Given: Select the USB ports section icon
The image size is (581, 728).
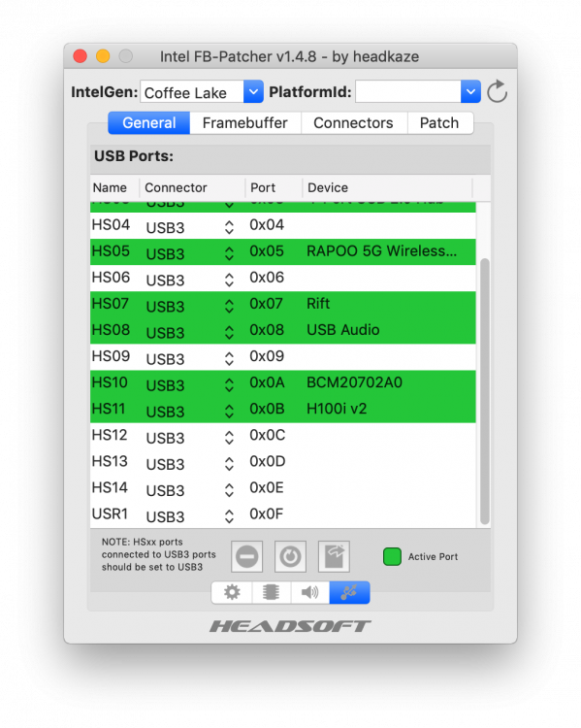Looking at the screenshot, I should click(x=349, y=592).
